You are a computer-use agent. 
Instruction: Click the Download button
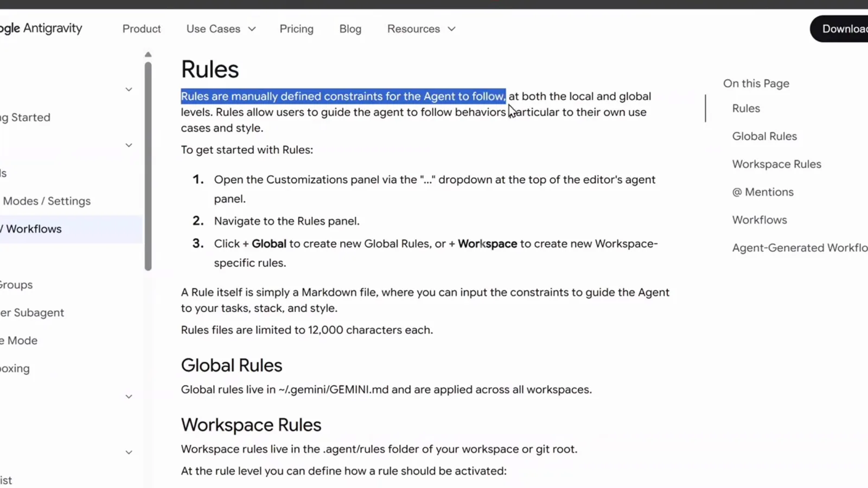pos(840,29)
